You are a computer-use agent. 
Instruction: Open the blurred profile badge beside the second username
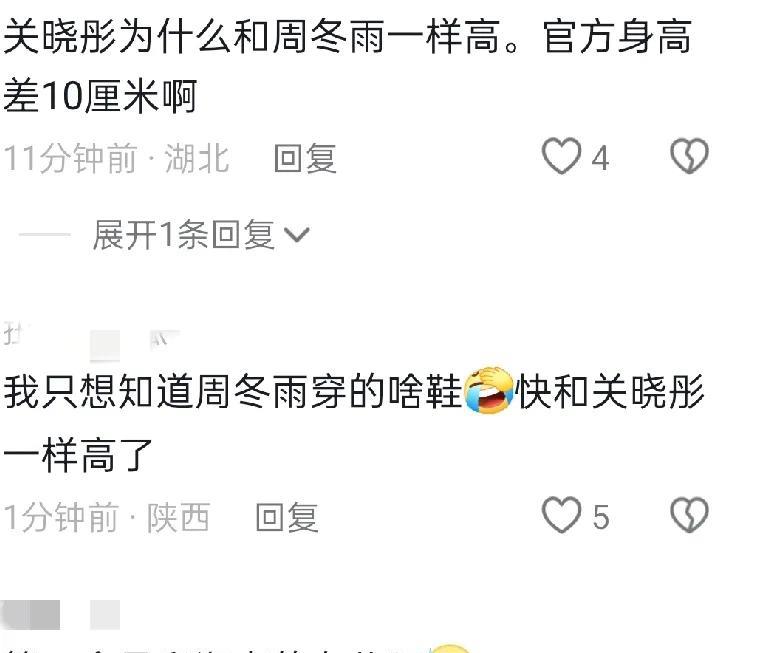(105, 345)
